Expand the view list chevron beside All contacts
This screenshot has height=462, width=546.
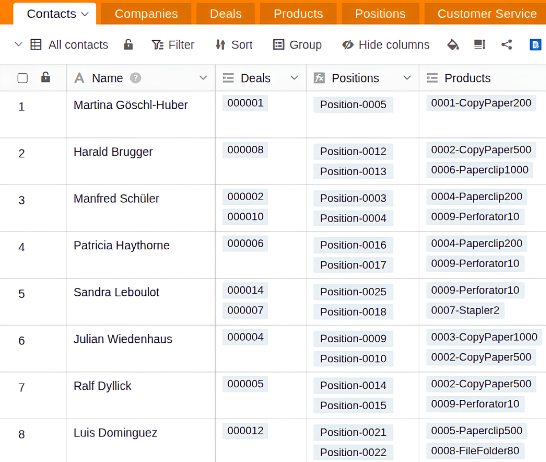[18, 45]
